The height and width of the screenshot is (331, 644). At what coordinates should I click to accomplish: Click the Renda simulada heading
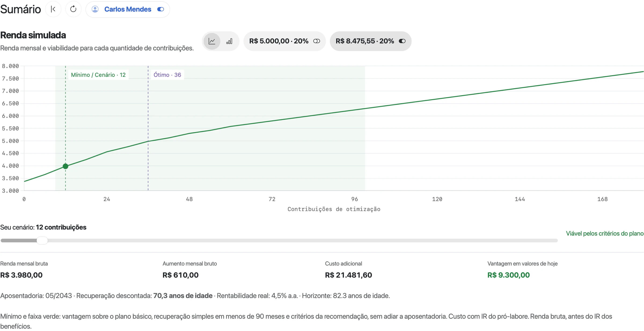coord(33,35)
